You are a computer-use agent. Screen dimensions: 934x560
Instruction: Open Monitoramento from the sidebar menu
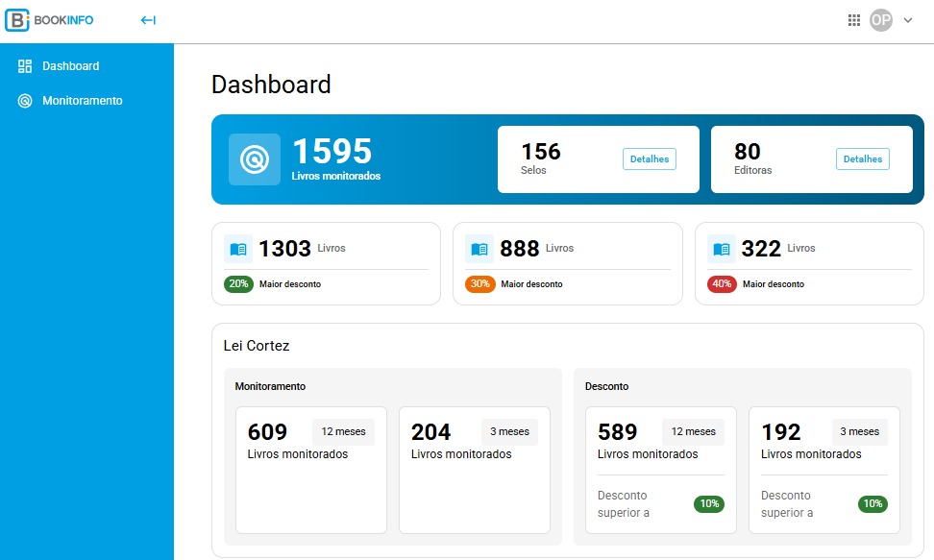(x=82, y=101)
